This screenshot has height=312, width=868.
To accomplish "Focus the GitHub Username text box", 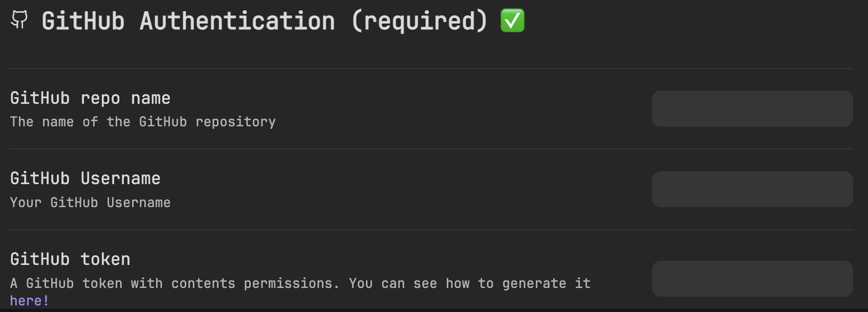I will [x=752, y=189].
